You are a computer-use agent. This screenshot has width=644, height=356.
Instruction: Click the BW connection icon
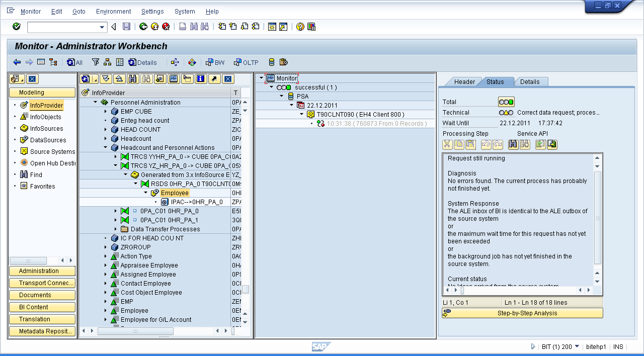click(x=215, y=62)
